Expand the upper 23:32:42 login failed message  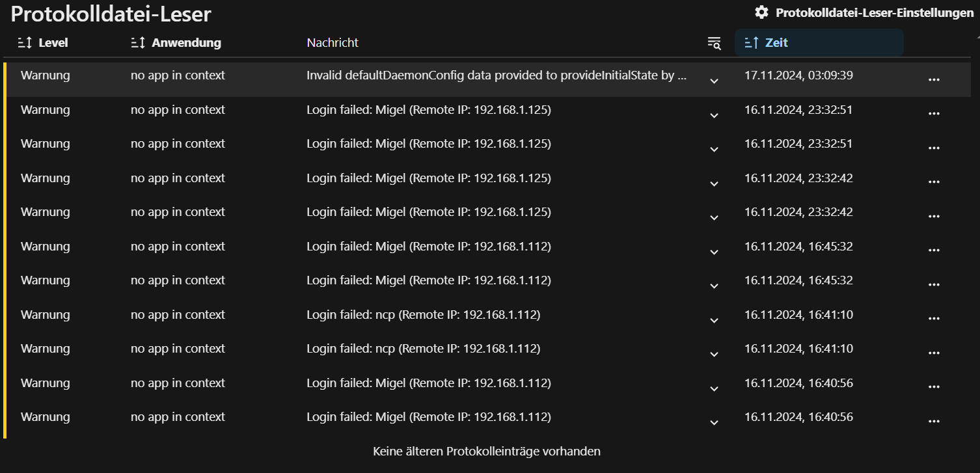tap(714, 184)
